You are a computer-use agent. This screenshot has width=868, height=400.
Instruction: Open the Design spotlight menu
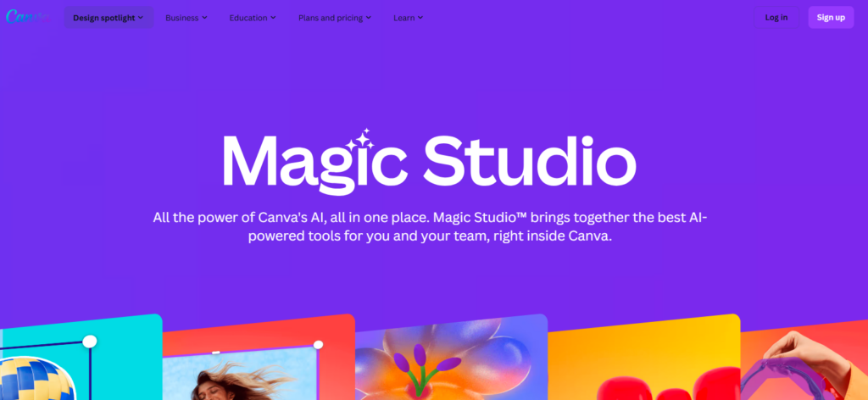108,18
